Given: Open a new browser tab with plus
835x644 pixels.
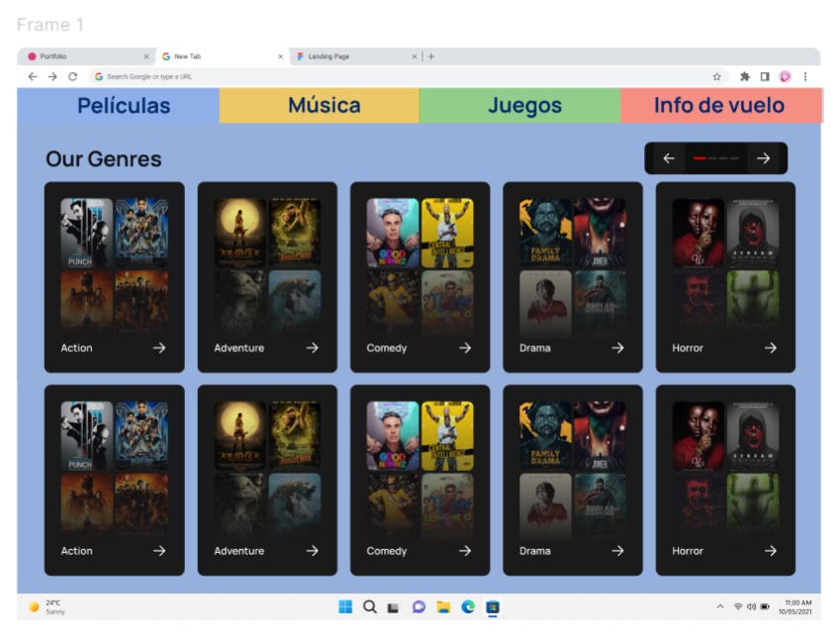Looking at the screenshot, I should (431, 56).
